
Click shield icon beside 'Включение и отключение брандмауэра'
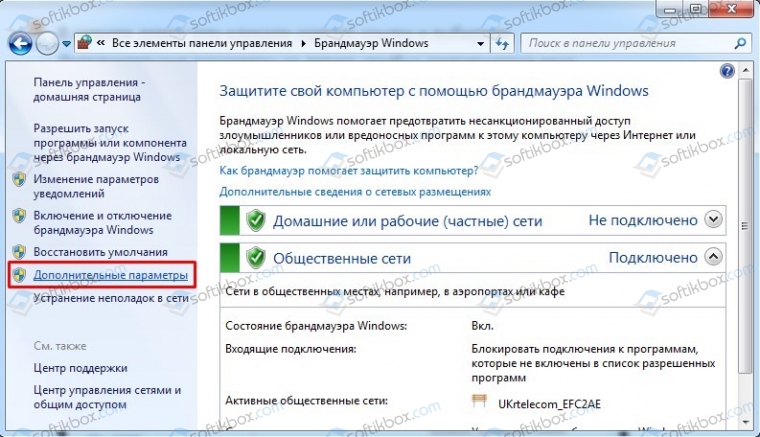click(x=19, y=216)
